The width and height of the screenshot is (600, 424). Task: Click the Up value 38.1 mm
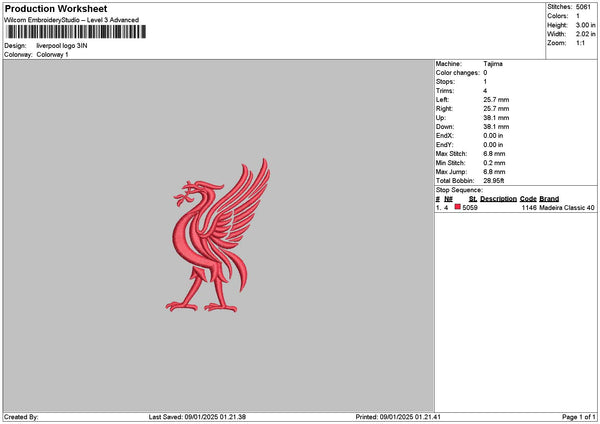click(496, 118)
